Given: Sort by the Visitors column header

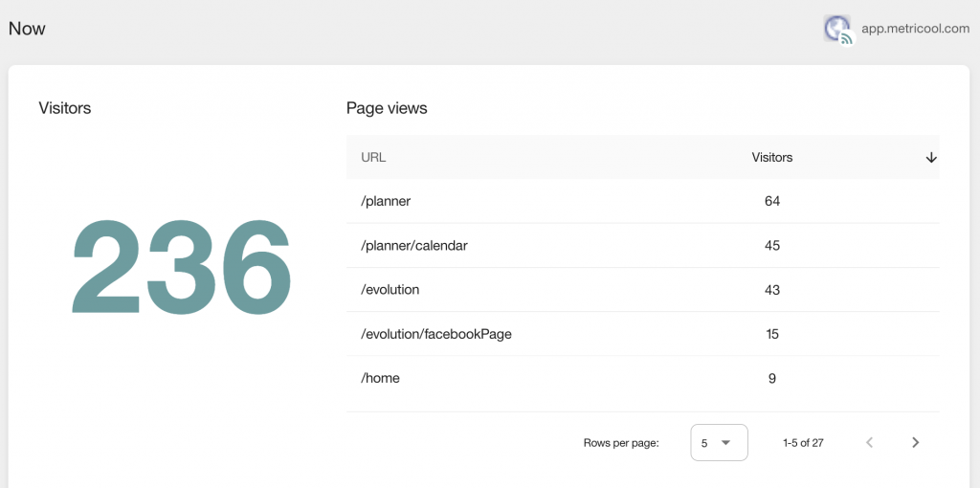Looking at the screenshot, I should [772, 158].
